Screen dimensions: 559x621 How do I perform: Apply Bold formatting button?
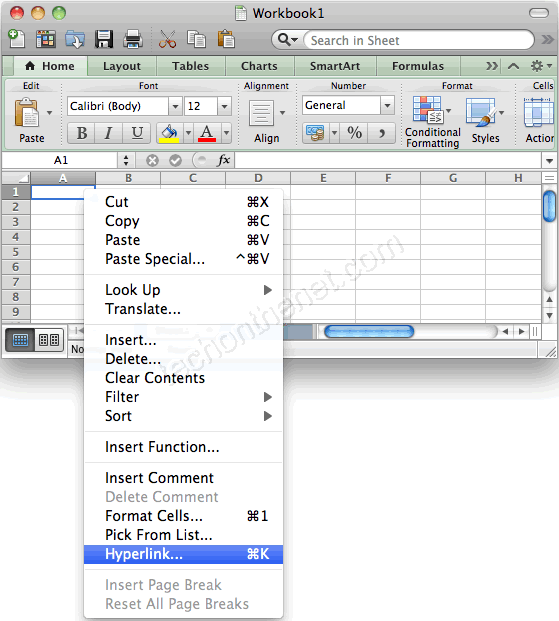(82, 133)
